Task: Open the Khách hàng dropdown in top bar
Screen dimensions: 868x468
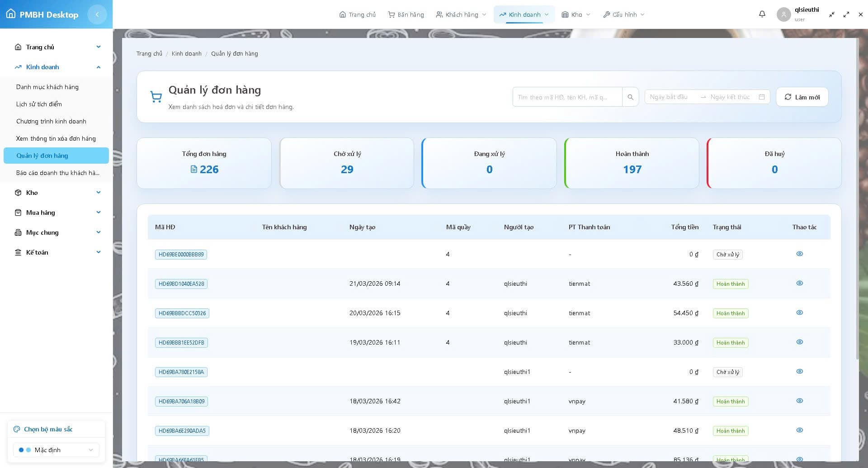Action: click(460, 14)
